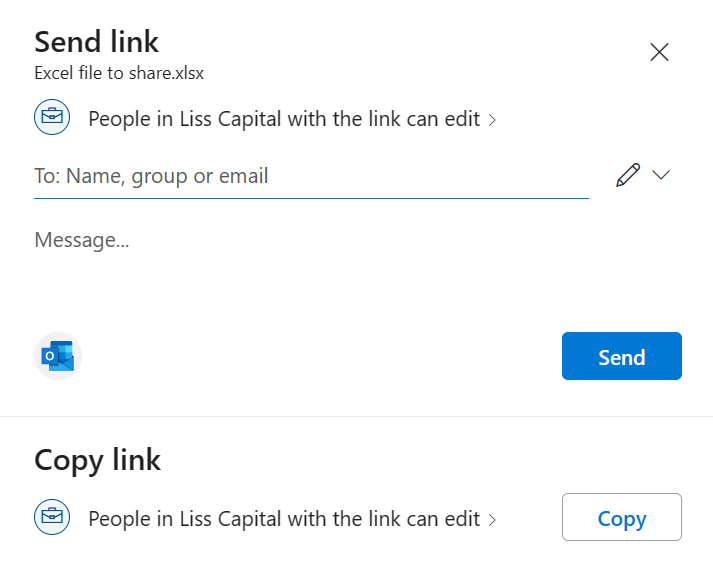This screenshot has height=574, width=713.
Task: Open link settings text in Copy link section
Action: 284,519
